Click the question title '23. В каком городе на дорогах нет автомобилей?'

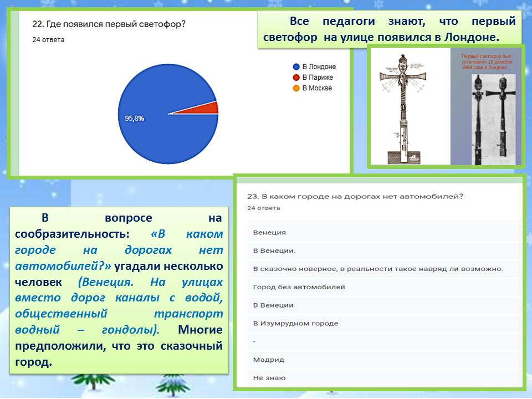click(355, 196)
